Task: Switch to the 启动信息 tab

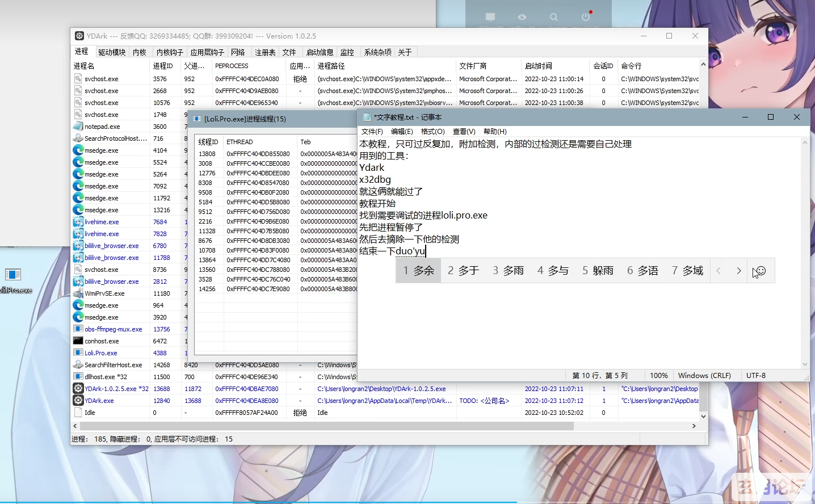Action: pos(320,52)
